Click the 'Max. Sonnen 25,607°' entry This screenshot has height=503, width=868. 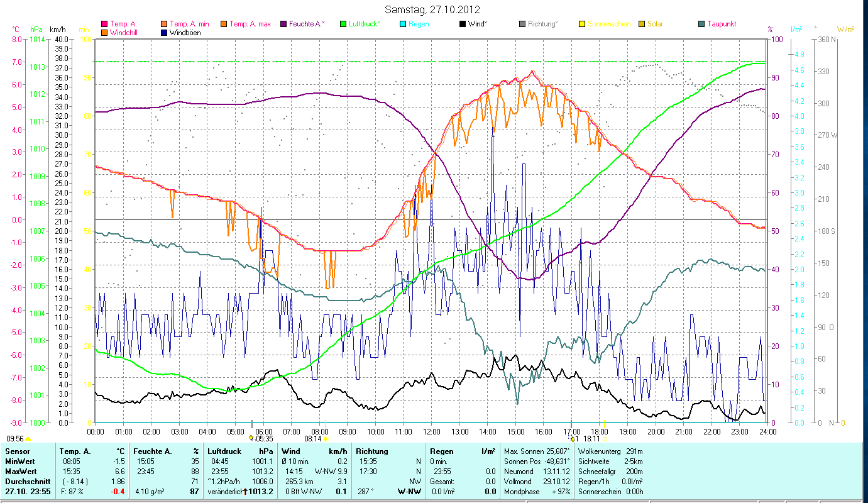click(x=537, y=451)
